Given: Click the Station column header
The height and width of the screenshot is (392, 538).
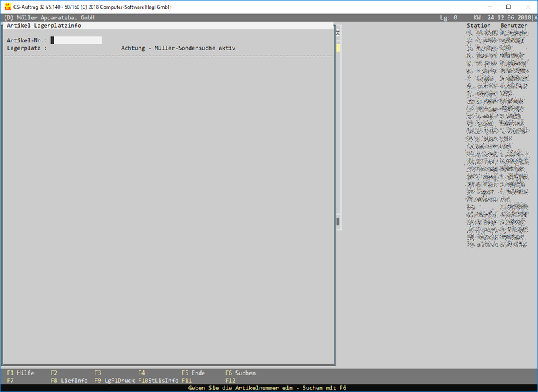Looking at the screenshot, I should (479, 26).
